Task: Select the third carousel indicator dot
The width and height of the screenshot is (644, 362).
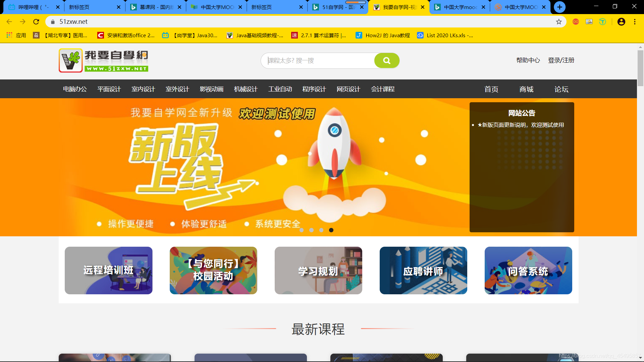Action: point(321,230)
